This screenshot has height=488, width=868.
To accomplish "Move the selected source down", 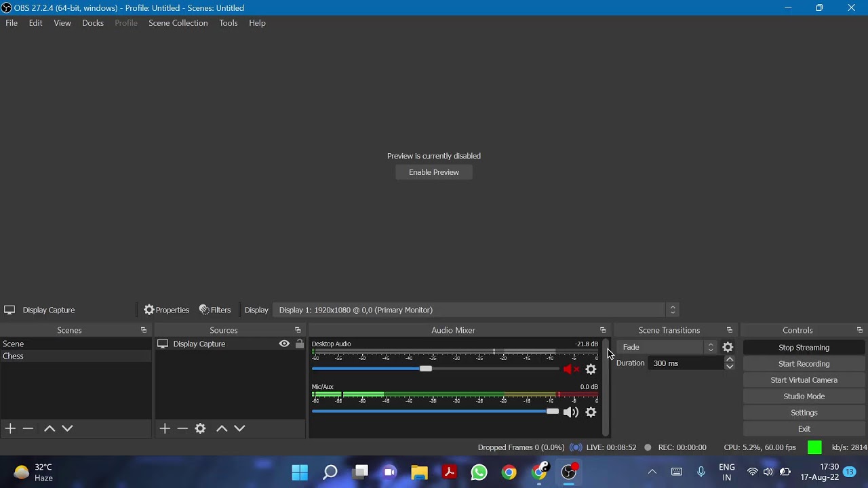I will click(239, 428).
